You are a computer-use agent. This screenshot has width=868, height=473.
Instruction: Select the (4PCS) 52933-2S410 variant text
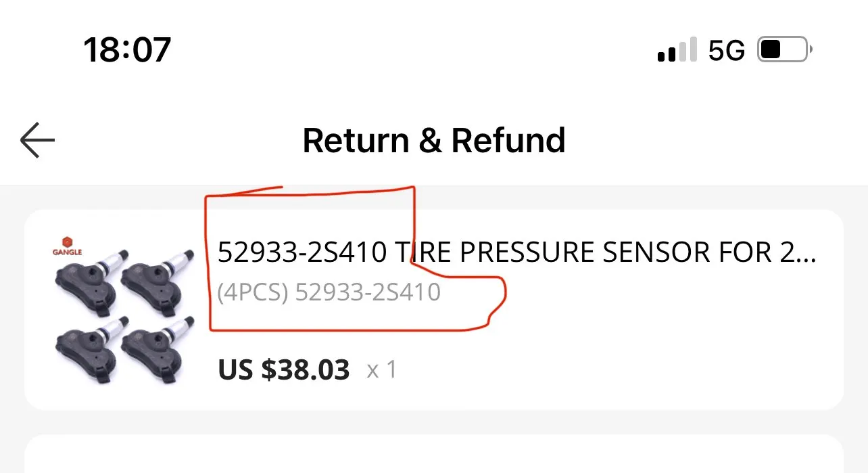[x=329, y=292]
